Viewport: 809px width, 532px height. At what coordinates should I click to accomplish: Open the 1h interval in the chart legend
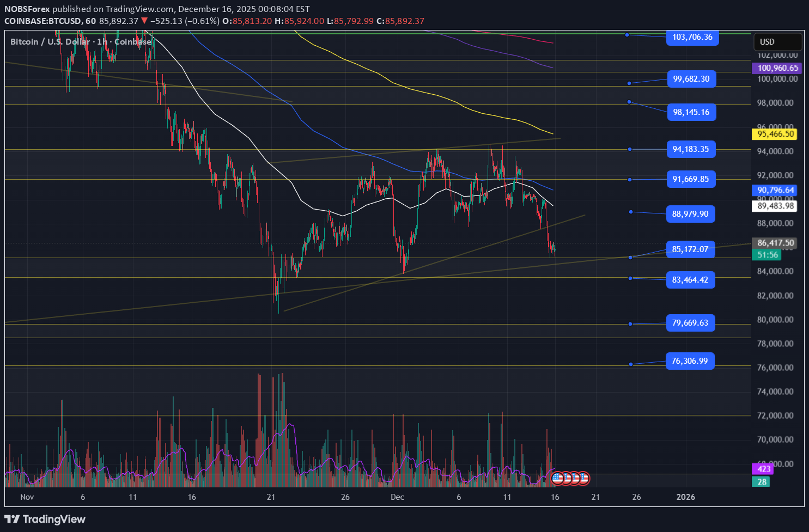coord(102,41)
